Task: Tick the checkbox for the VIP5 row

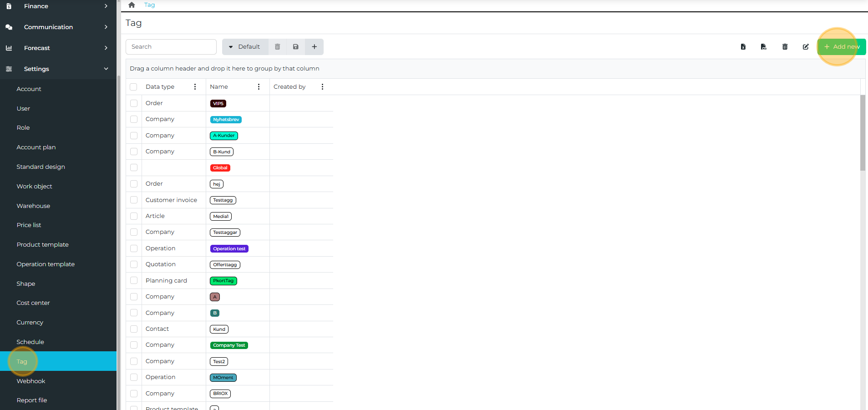Action: coord(134,103)
